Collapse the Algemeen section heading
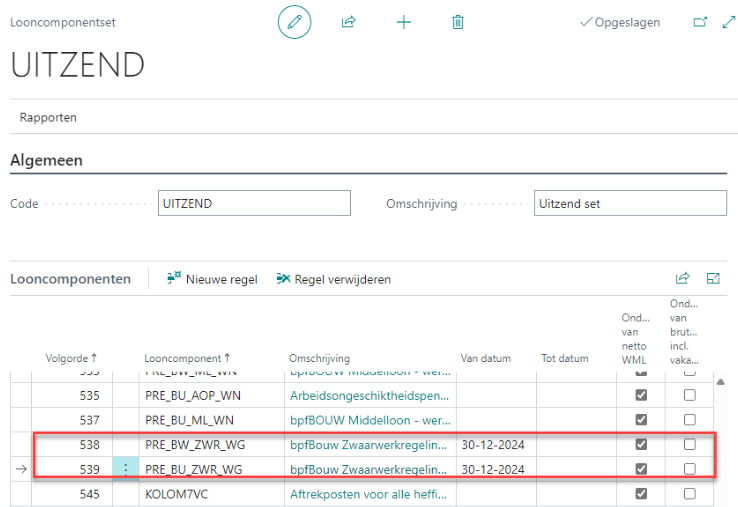 pyautogui.click(x=46, y=160)
